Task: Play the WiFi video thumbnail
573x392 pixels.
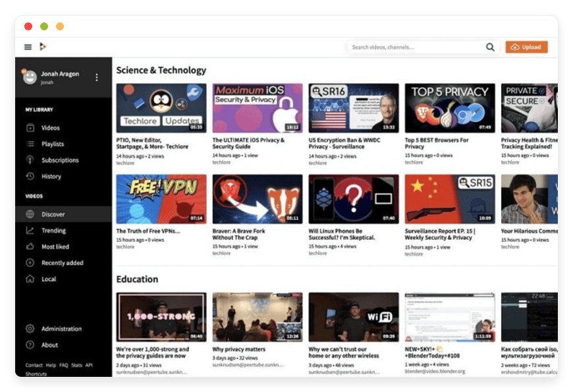Action: point(354,317)
